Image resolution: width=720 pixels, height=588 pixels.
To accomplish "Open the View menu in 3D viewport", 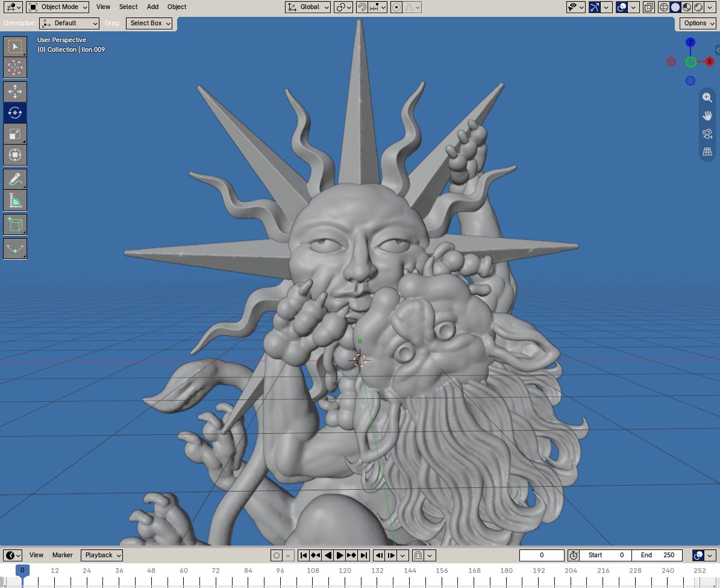I will pyautogui.click(x=103, y=7).
